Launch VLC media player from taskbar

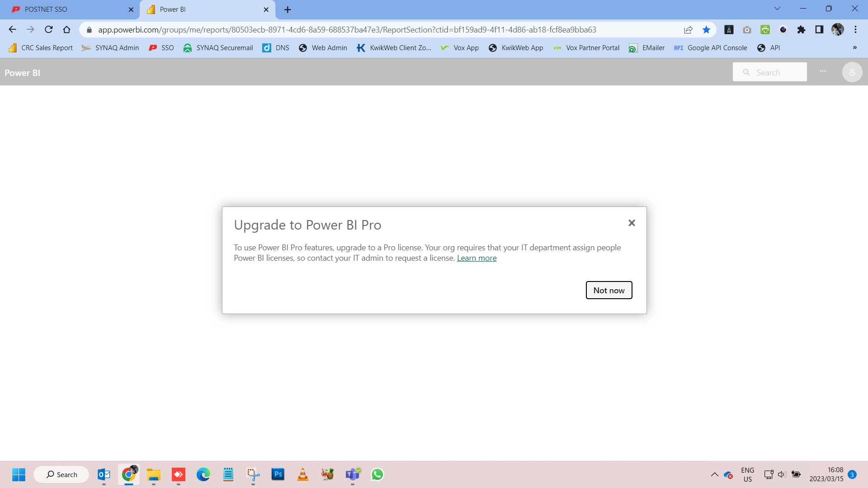(x=303, y=474)
